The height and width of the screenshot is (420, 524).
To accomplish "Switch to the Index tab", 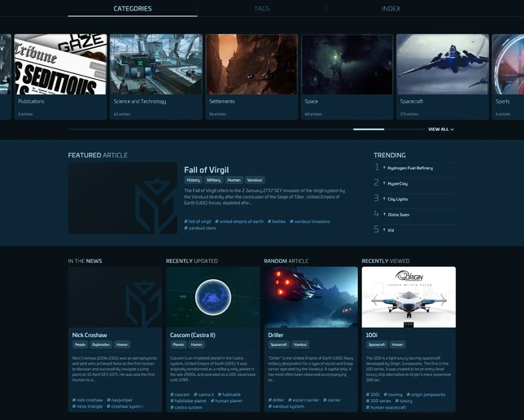I will point(391,9).
